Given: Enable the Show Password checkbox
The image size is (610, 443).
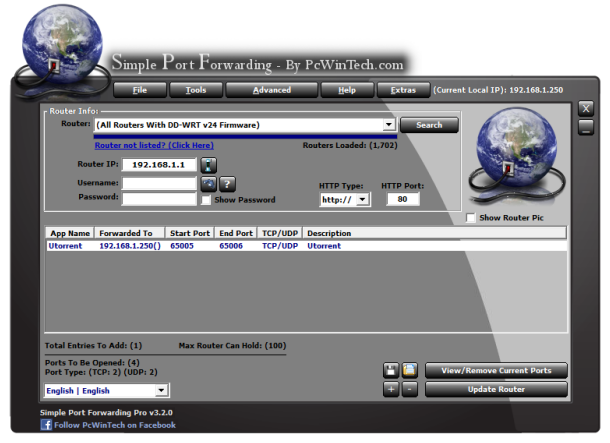Looking at the screenshot, I should pos(206,200).
